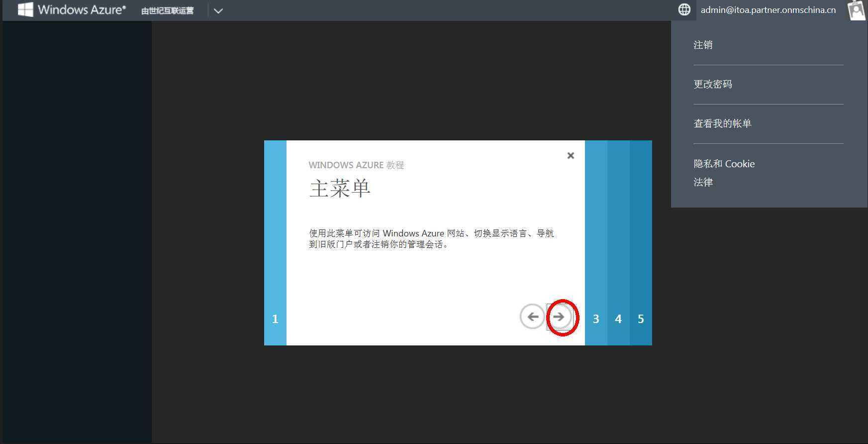This screenshot has height=444, width=868.
Task: Expand the main menu chevron dropdown
Action: [218, 10]
